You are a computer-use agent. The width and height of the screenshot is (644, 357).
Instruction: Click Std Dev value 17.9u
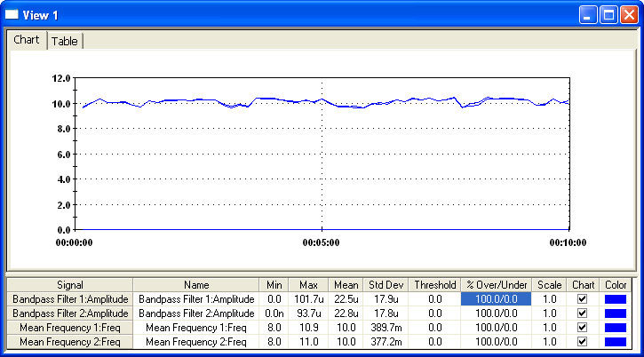(x=386, y=299)
